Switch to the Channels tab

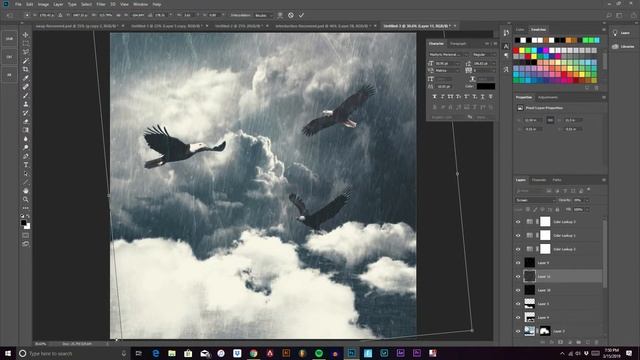(x=538, y=180)
